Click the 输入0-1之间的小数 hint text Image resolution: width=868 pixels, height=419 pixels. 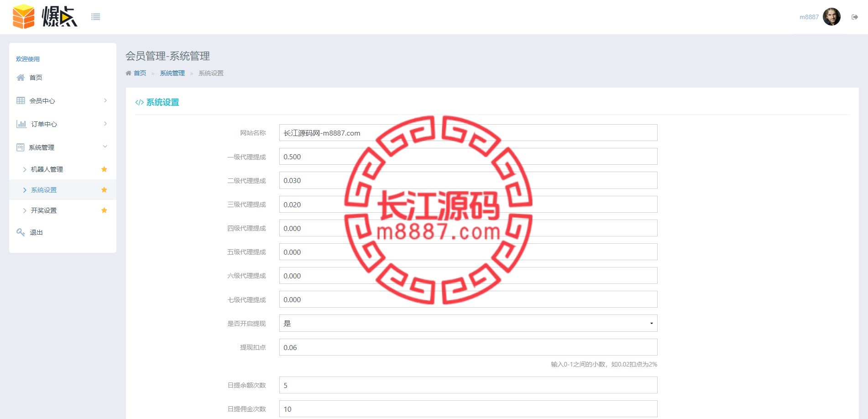604,364
